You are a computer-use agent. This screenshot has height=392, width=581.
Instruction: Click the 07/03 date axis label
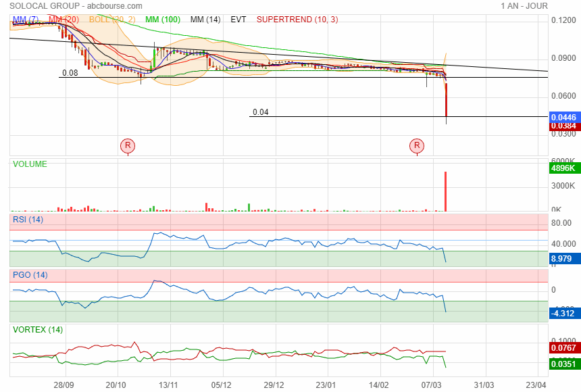[431, 385]
